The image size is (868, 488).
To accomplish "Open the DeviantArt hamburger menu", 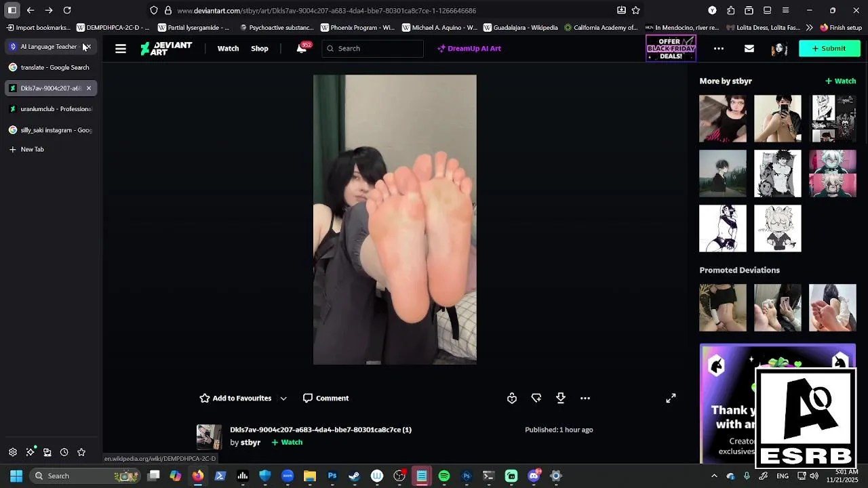I will click(x=121, y=48).
